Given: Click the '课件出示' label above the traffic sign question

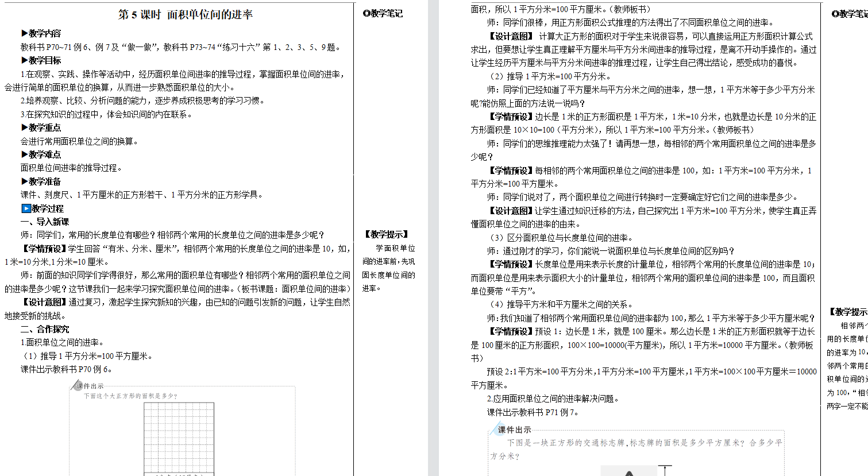Looking at the screenshot, I should [514, 430].
